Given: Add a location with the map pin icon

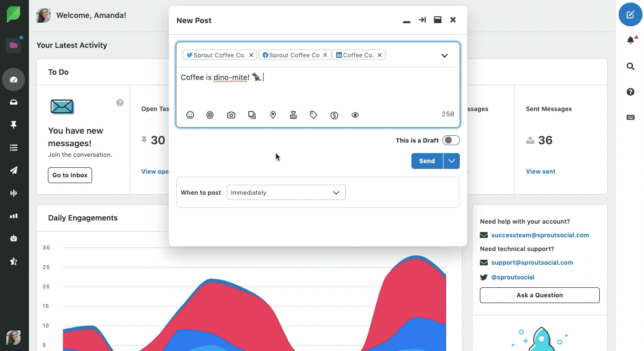Looking at the screenshot, I should pos(273,115).
